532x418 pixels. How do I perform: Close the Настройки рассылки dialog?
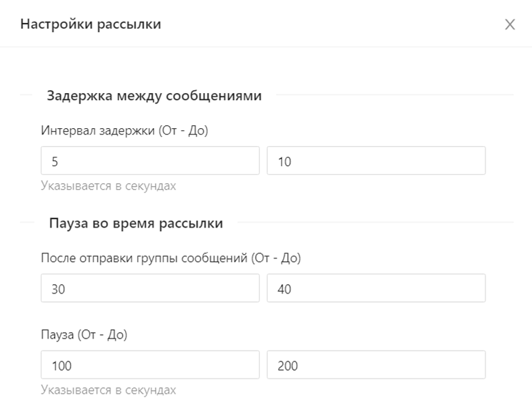(x=510, y=24)
